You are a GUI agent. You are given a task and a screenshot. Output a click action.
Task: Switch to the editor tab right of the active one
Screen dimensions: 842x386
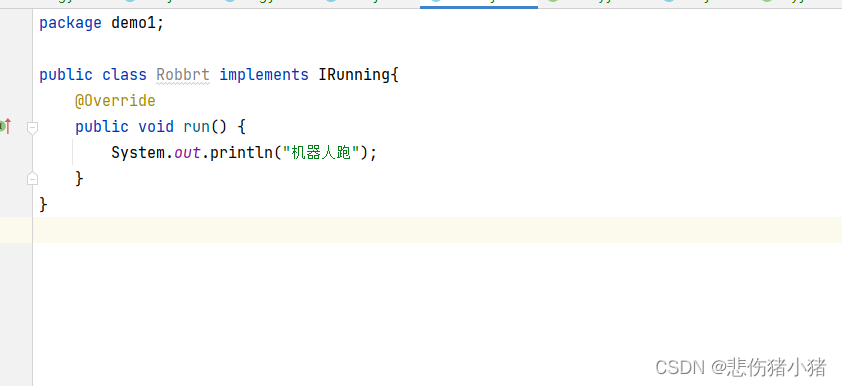coord(595,3)
